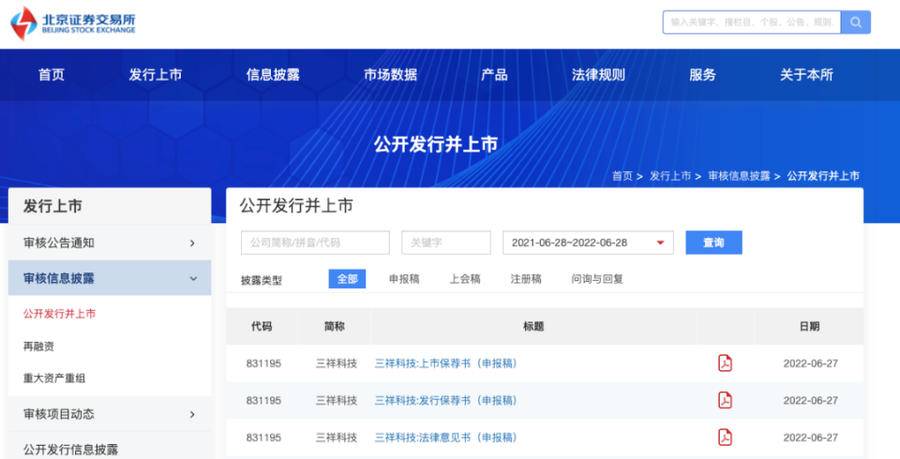This screenshot has width=900, height=459.
Task: Click 公开发行并上市 in breadcrumb
Action: 823,176
